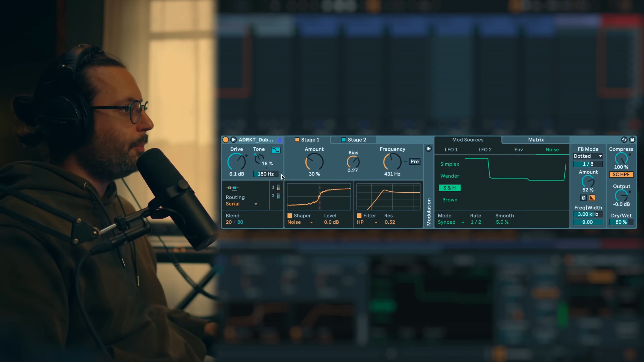Select the Brown noise type
The image size is (644, 362).
click(449, 200)
